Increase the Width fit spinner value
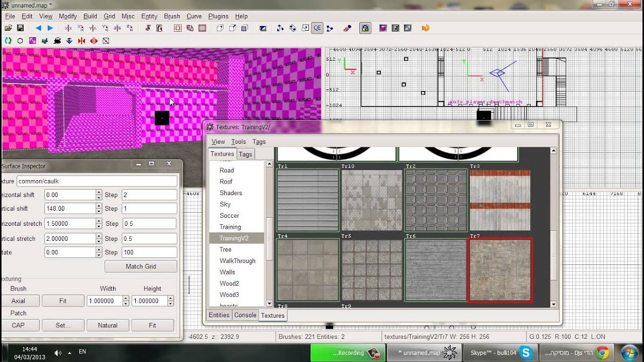The width and height of the screenshot is (644, 362). coord(126,299)
